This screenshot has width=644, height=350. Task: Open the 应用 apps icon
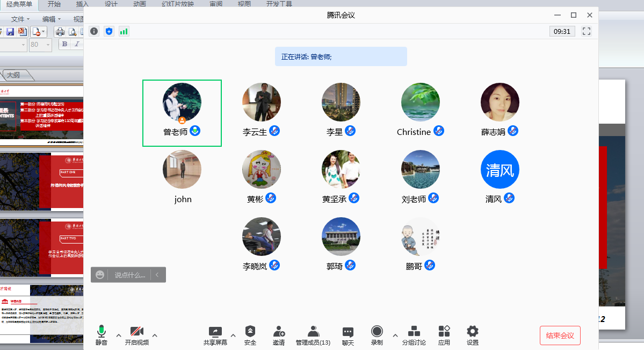(444, 332)
